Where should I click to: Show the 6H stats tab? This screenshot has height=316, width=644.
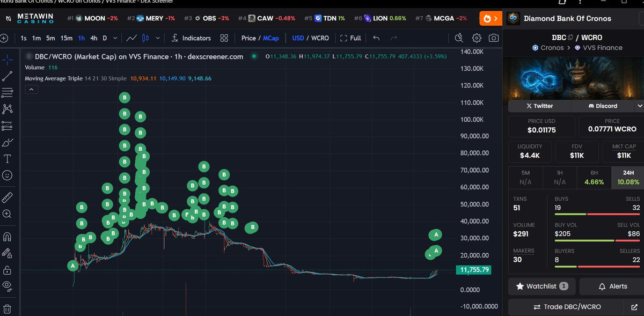(x=594, y=178)
